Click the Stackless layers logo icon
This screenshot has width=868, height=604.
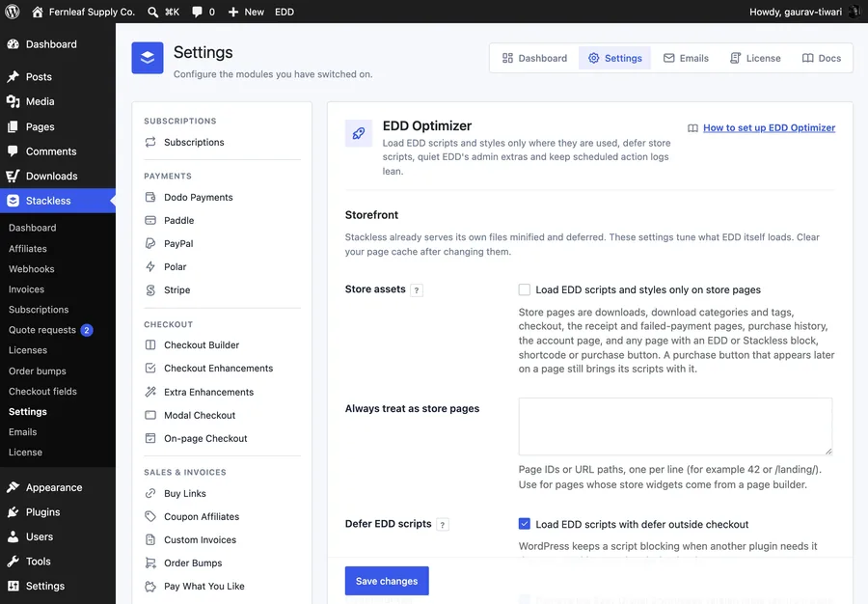click(148, 58)
